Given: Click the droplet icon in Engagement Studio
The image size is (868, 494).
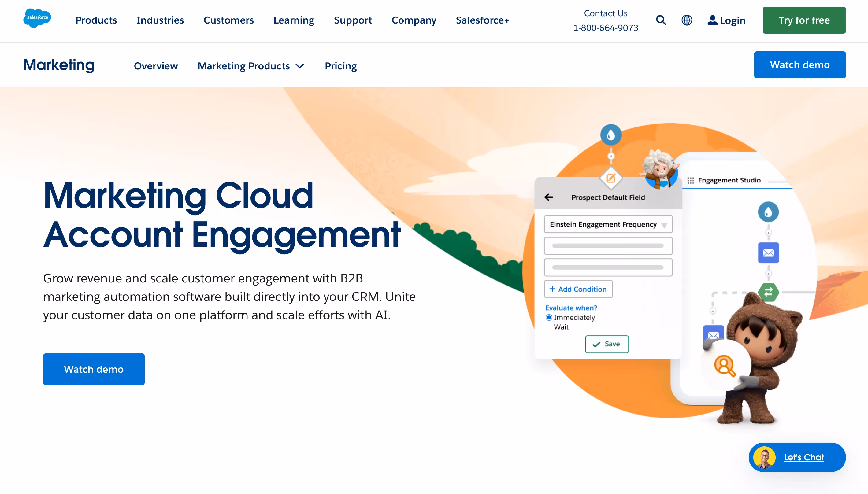Looking at the screenshot, I should point(768,212).
